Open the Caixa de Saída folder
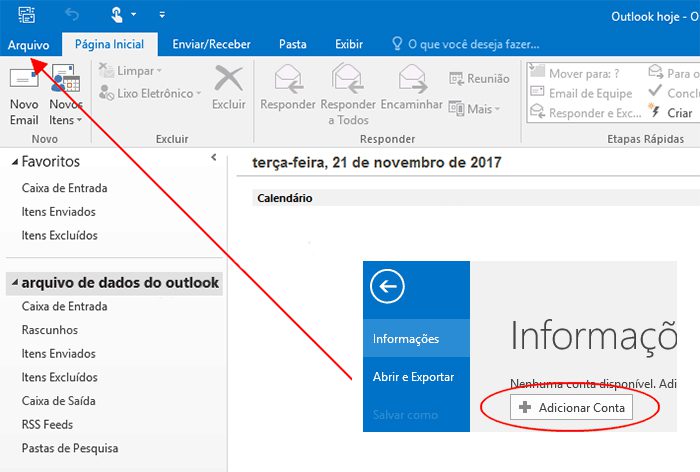The height and width of the screenshot is (472, 700). click(x=58, y=401)
